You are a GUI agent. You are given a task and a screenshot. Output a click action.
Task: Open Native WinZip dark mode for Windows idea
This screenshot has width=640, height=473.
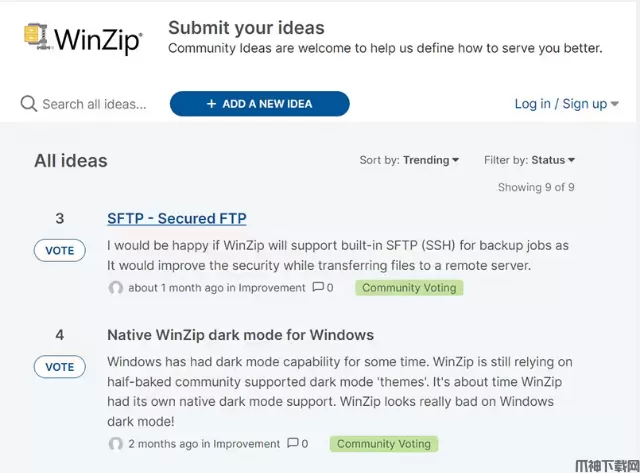point(240,335)
